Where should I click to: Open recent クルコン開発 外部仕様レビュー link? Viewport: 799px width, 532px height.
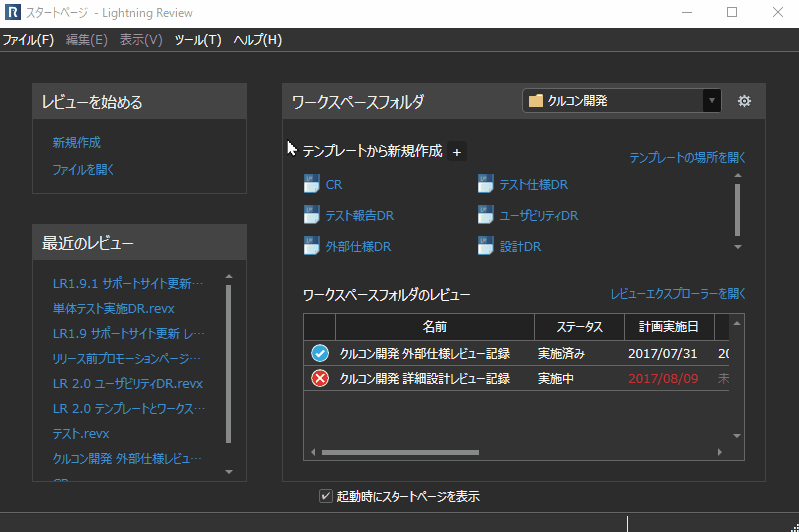127,458
